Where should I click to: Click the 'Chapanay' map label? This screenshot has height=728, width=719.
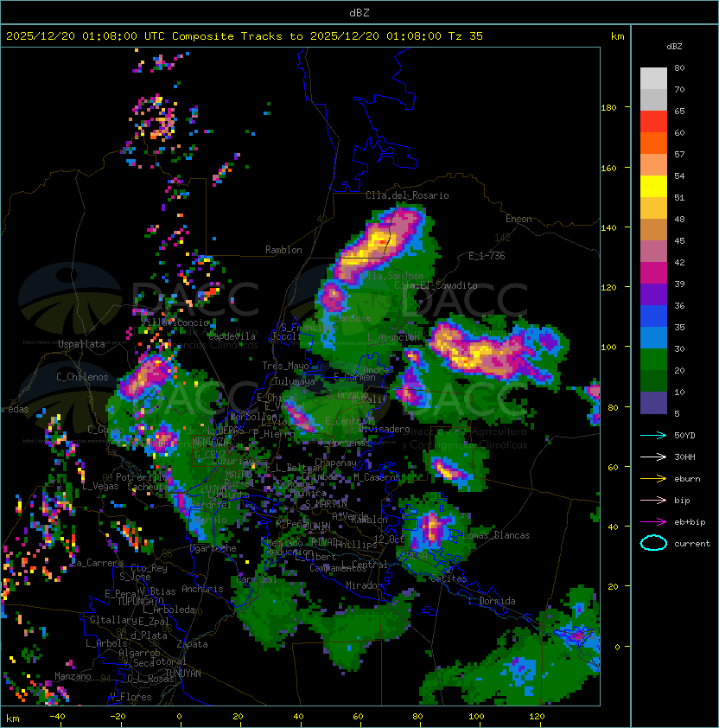[x=336, y=463]
